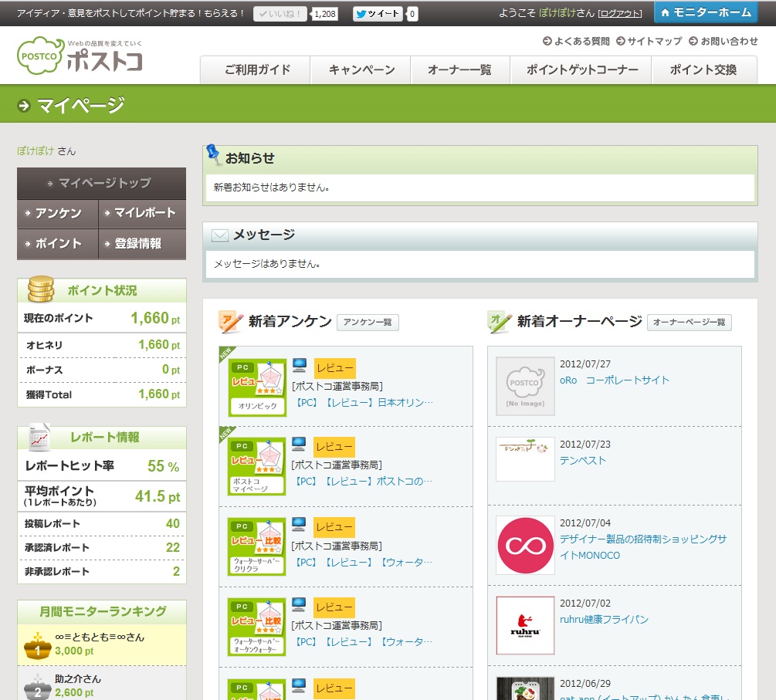Select ポイントゲットコーナー in navigation

pyautogui.click(x=582, y=70)
